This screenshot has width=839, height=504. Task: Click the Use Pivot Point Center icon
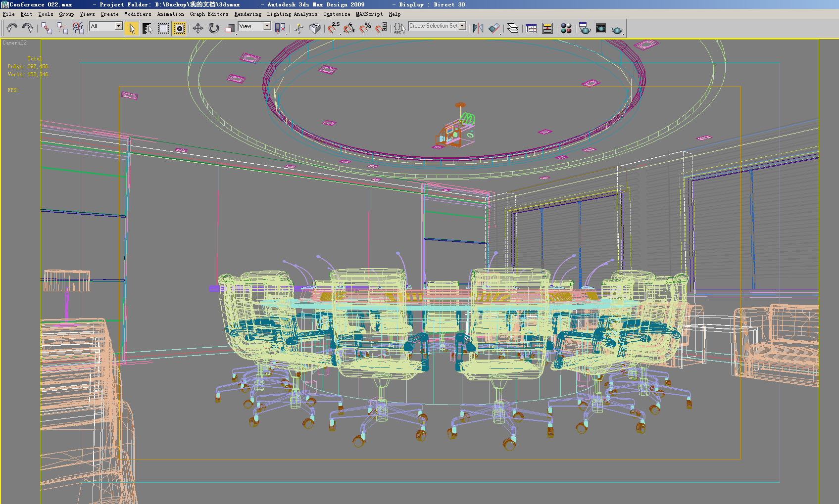pos(280,28)
